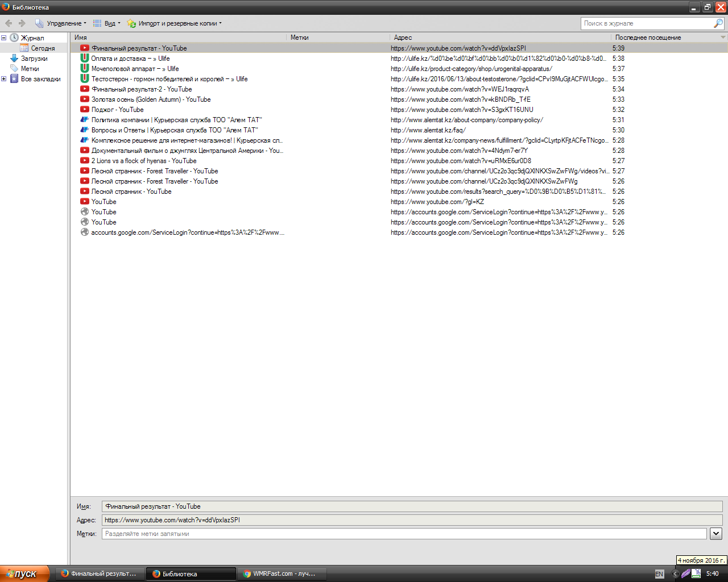The image size is (728, 582).
Task: Select 2 Lions vs a flock of hyenas entry
Action: (399, 161)
